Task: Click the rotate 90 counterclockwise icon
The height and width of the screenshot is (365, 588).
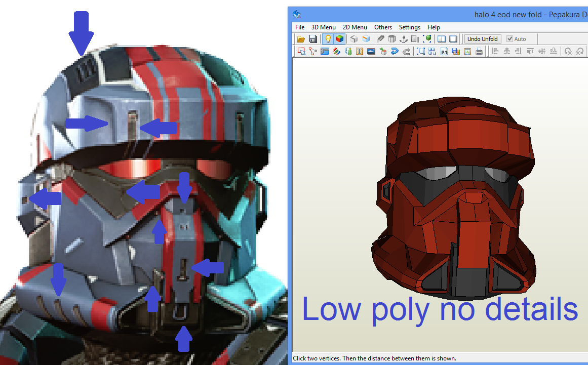Action: click(568, 51)
